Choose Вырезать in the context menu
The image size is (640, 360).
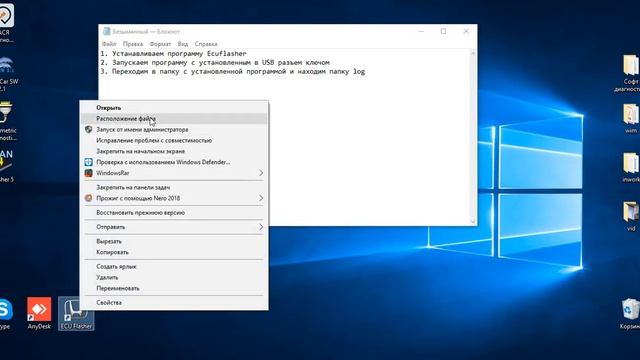174,241
